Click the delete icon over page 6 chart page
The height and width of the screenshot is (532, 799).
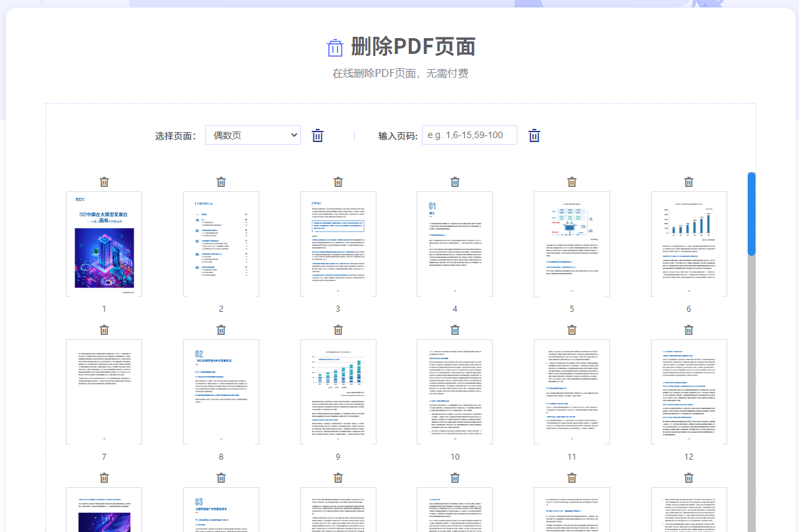[x=688, y=181]
